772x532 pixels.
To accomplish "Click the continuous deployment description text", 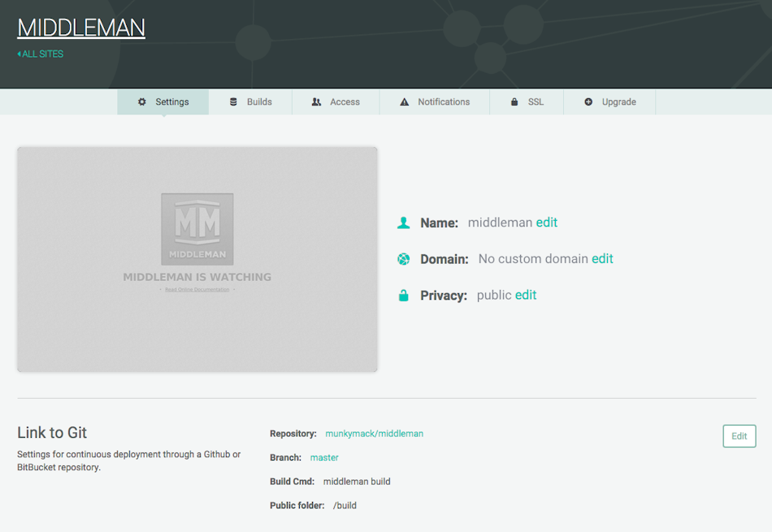I will coord(129,461).
